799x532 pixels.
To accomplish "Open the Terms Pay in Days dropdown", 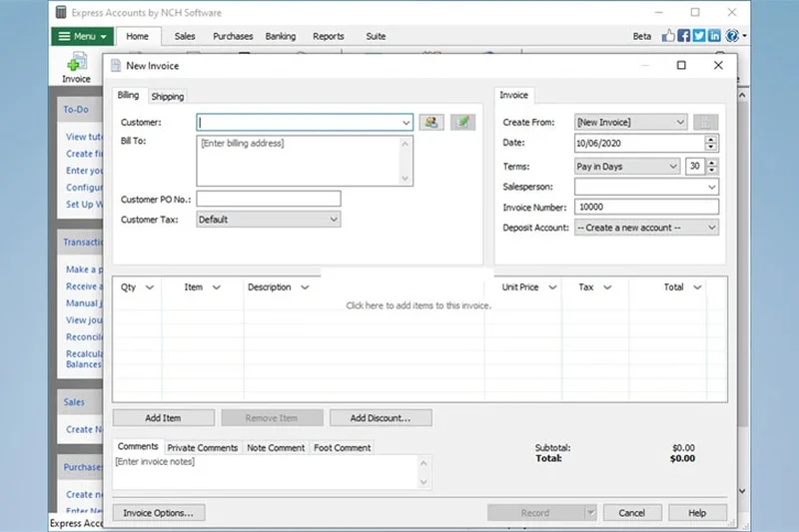I will tap(627, 167).
